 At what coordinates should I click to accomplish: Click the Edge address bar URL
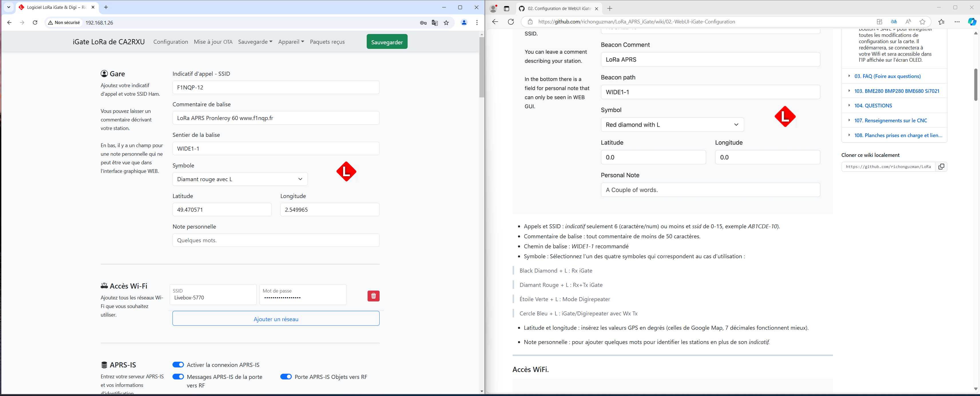[x=636, y=22]
